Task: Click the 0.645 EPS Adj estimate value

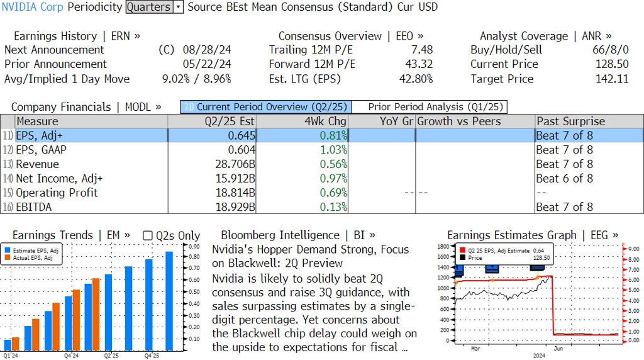Action: pos(241,135)
